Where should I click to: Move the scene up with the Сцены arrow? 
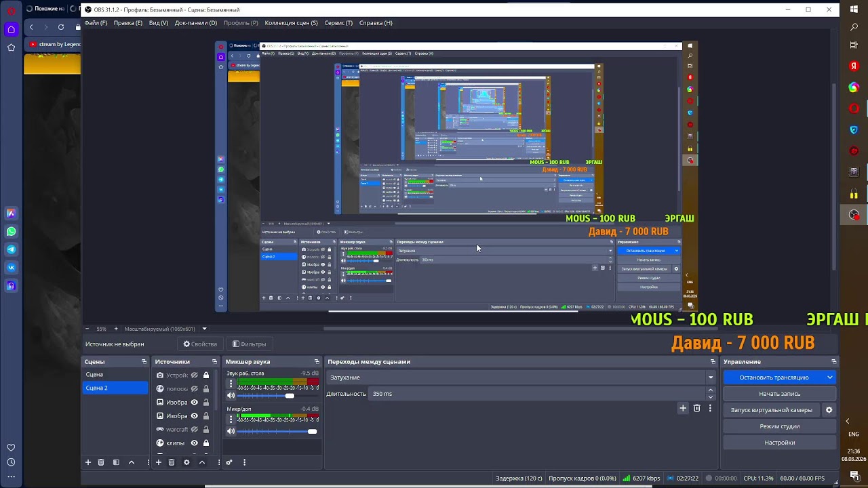point(132,462)
